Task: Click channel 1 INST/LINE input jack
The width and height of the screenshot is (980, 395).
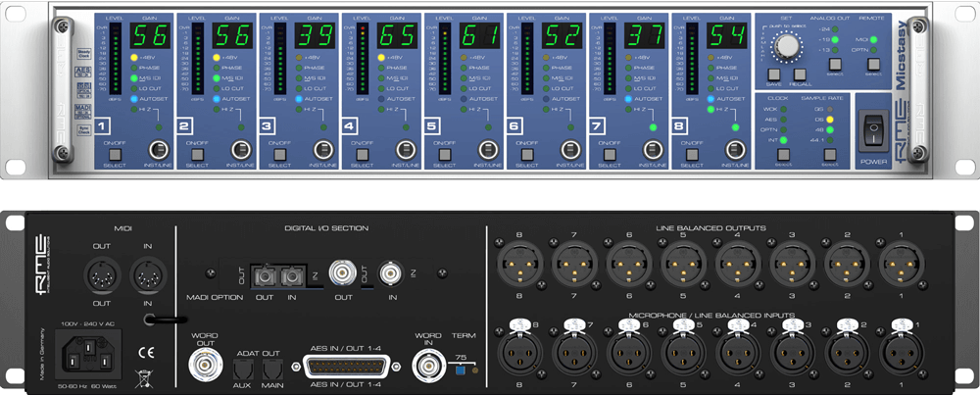Action: 155,151
